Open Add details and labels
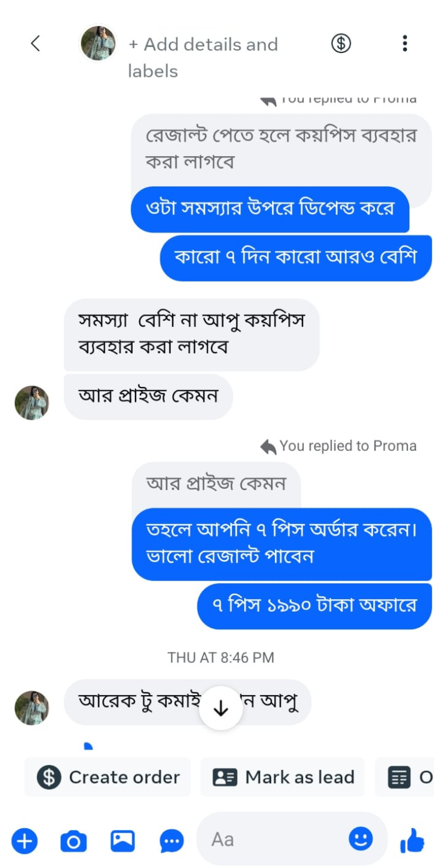Screen dimensions: 434x868 [x=203, y=57]
